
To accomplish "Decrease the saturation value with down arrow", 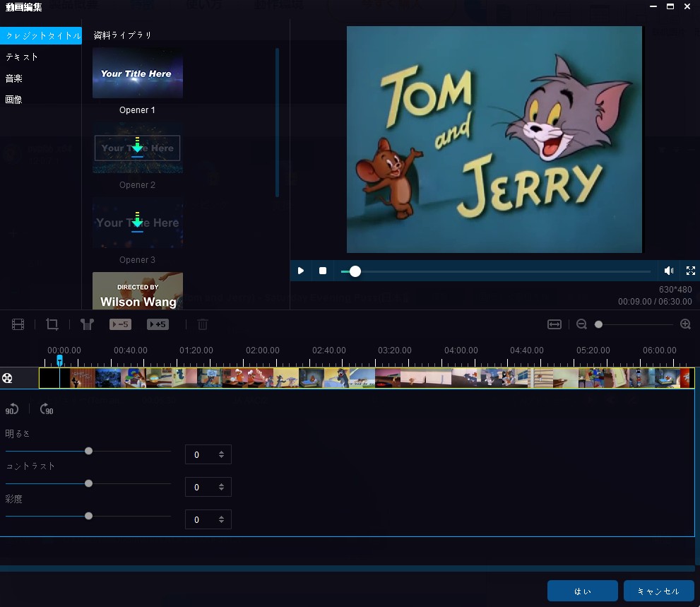I will (221, 521).
